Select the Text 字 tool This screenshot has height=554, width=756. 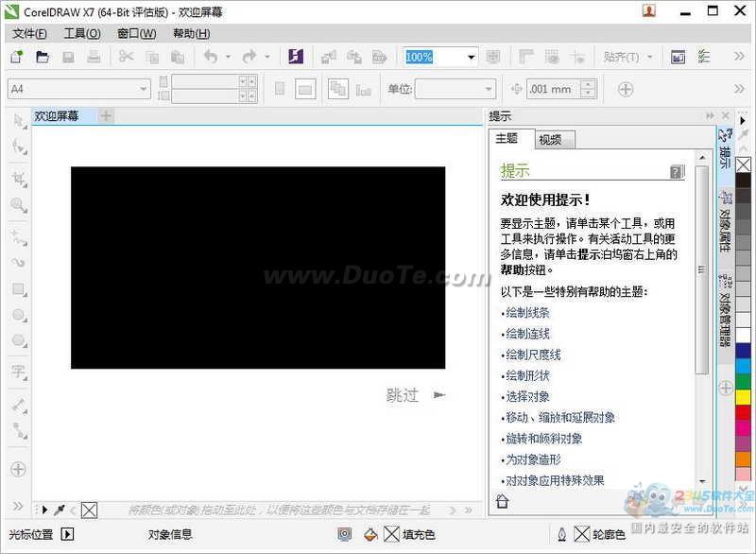coord(19,372)
